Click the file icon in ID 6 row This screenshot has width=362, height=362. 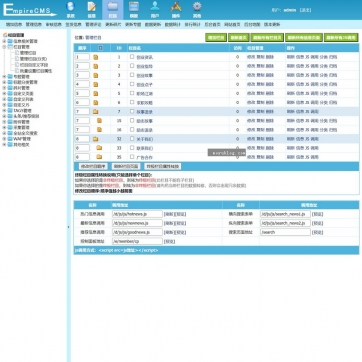(96, 103)
